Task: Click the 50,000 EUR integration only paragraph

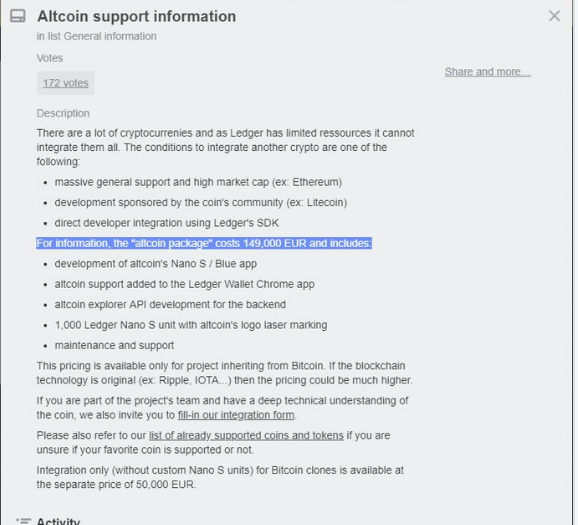Action: click(220, 477)
